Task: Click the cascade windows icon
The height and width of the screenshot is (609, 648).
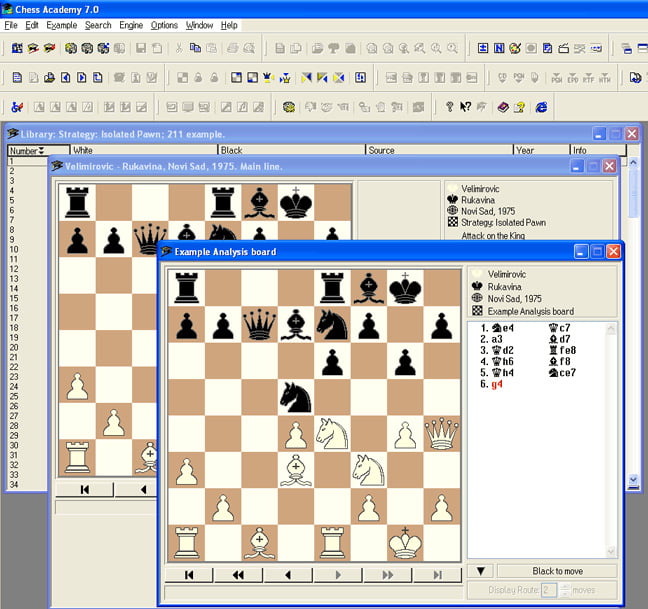Action: (627, 48)
